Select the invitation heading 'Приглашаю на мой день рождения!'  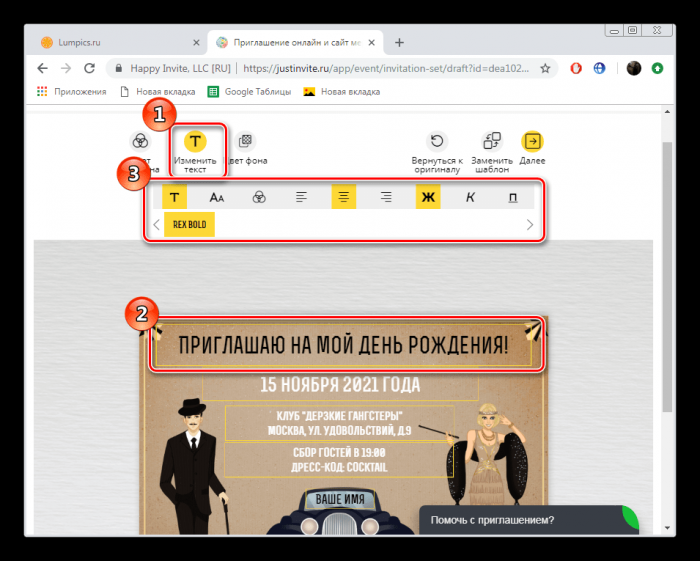tap(343, 346)
